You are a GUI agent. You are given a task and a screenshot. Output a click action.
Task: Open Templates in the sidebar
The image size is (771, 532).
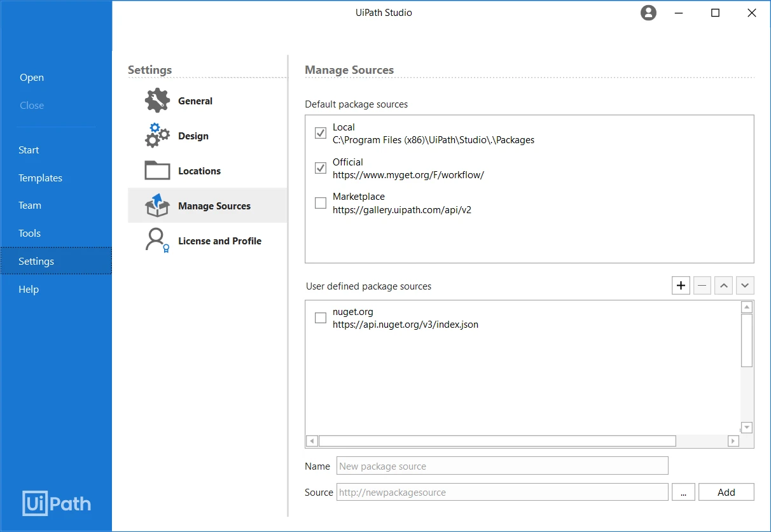point(40,178)
